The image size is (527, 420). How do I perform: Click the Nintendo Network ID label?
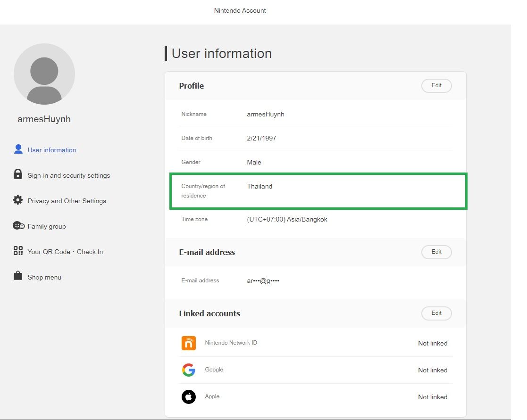pos(231,343)
